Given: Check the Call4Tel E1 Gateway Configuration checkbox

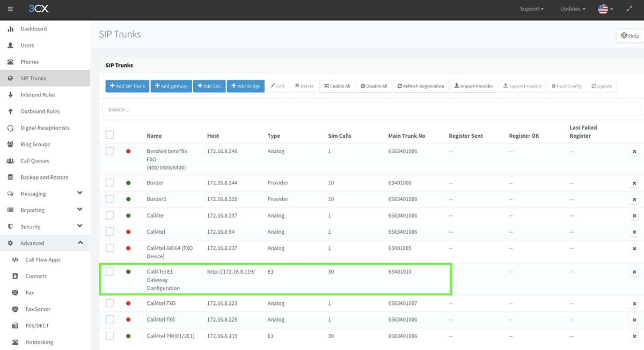Looking at the screenshot, I should 110,272.
